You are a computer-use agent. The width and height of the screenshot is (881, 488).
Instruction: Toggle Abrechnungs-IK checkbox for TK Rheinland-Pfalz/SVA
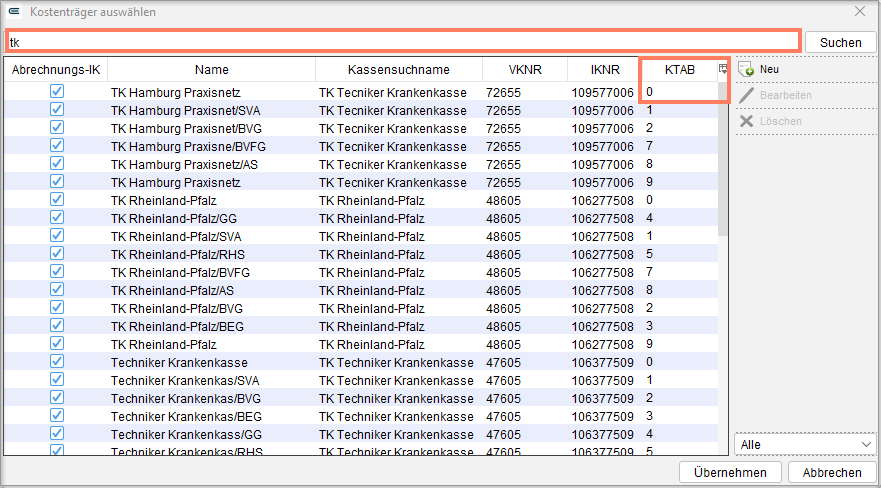[57, 235]
